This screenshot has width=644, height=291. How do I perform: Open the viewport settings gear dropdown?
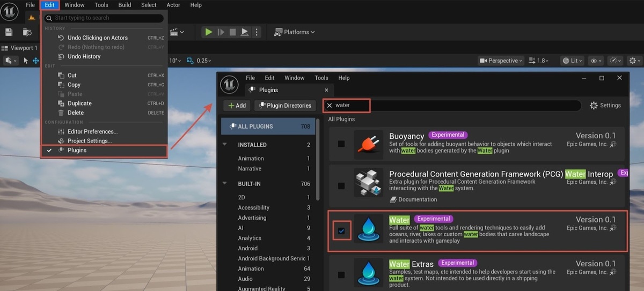pyautogui.click(x=635, y=61)
